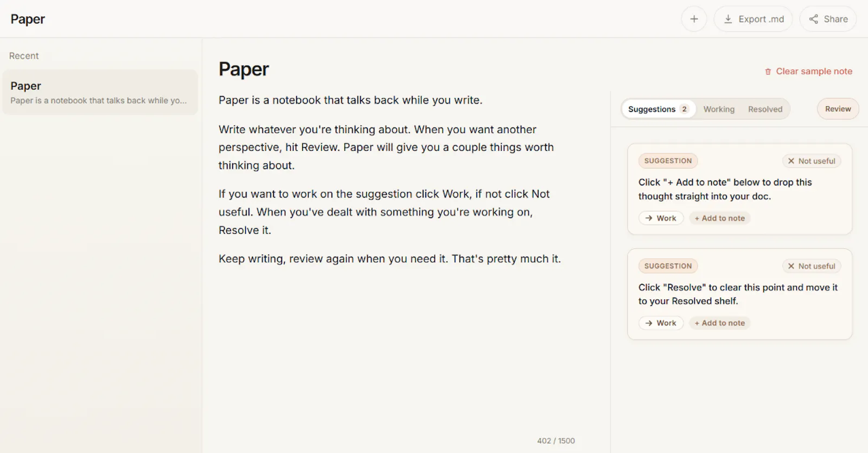The image size is (868, 453).
Task: Open the Paper note in Recent list
Action: coord(100,92)
